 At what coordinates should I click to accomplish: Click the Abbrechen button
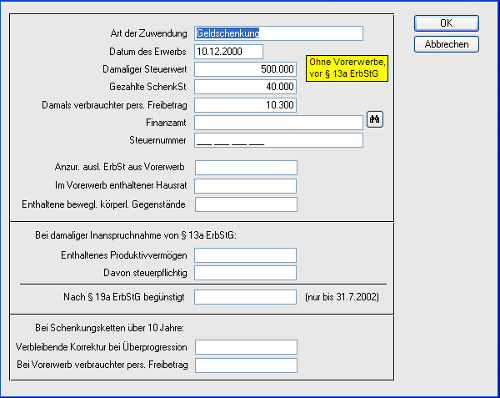(446, 44)
